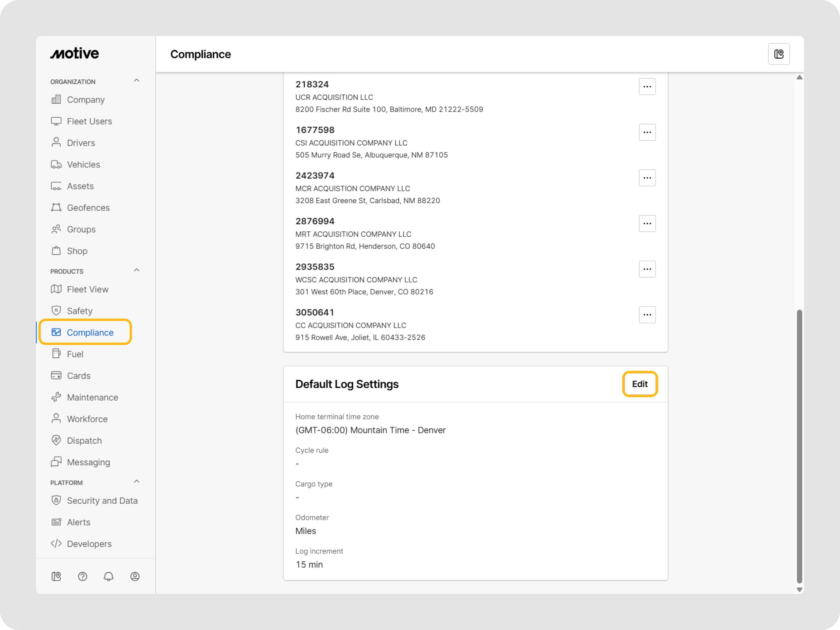Click the map guide icon in header
Image resolution: width=840 pixels, height=630 pixels.
pos(778,54)
